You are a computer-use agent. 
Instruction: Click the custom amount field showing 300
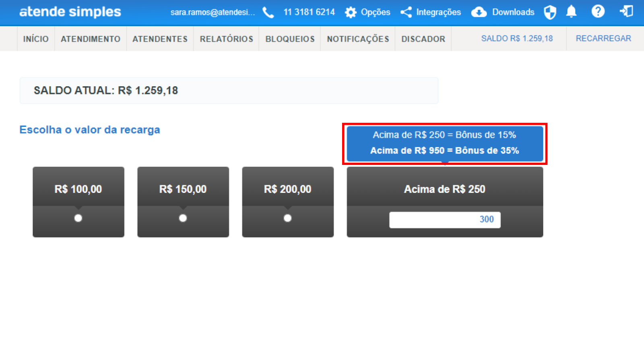tap(445, 220)
